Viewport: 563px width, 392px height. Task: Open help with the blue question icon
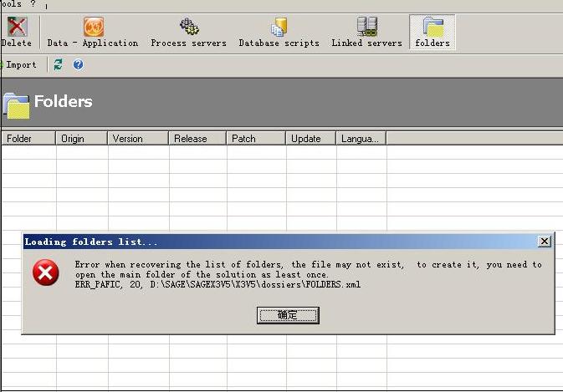[79, 64]
